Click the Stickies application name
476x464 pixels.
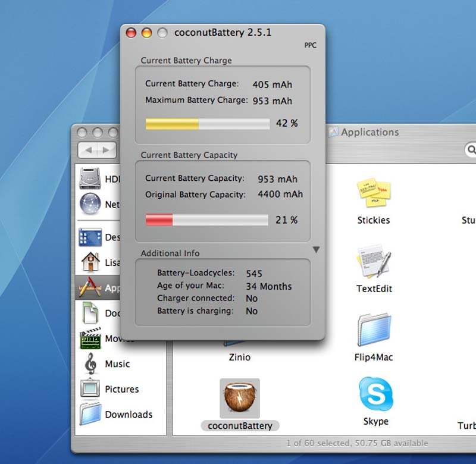click(374, 220)
